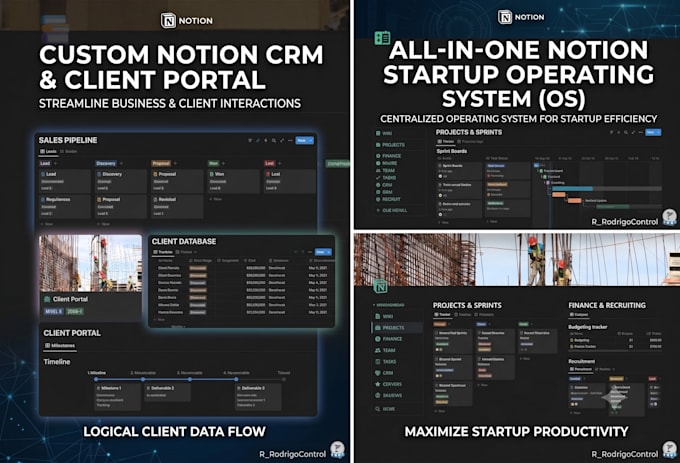Select the first tab under Recruitment heading
The height and width of the screenshot is (463, 680).
(x=581, y=369)
